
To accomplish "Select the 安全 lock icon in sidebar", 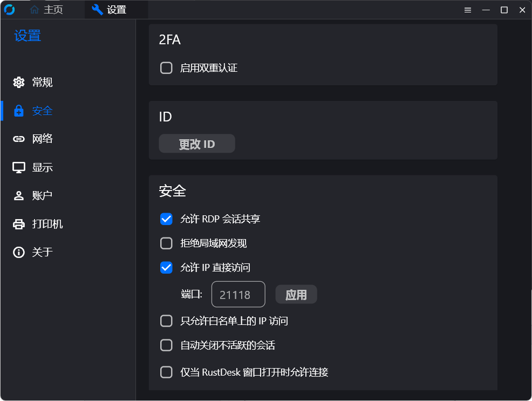I will (x=19, y=111).
